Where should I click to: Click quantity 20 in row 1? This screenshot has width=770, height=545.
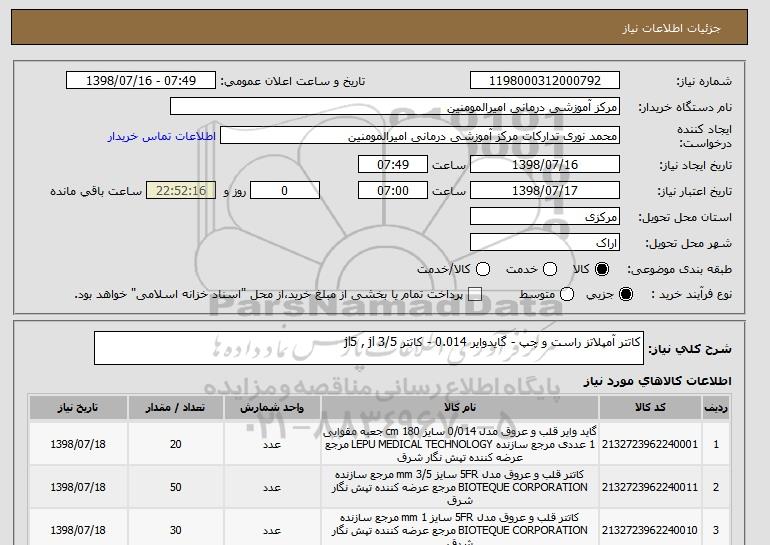click(x=175, y=444)
